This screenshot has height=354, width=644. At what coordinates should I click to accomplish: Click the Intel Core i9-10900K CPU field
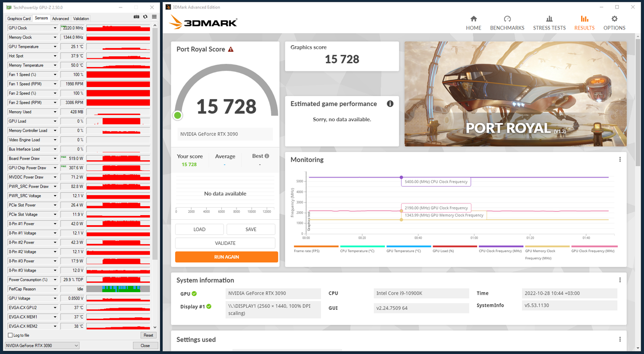pos(422,293)
